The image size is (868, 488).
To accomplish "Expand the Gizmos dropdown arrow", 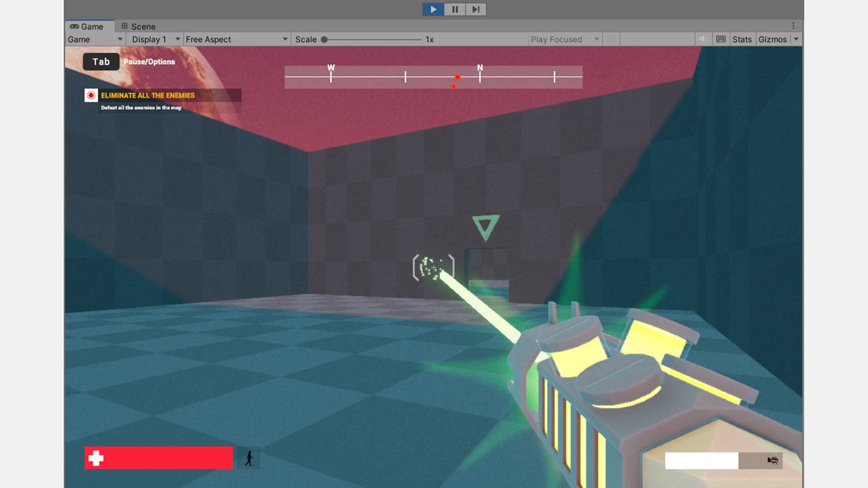I will (796, 39).
